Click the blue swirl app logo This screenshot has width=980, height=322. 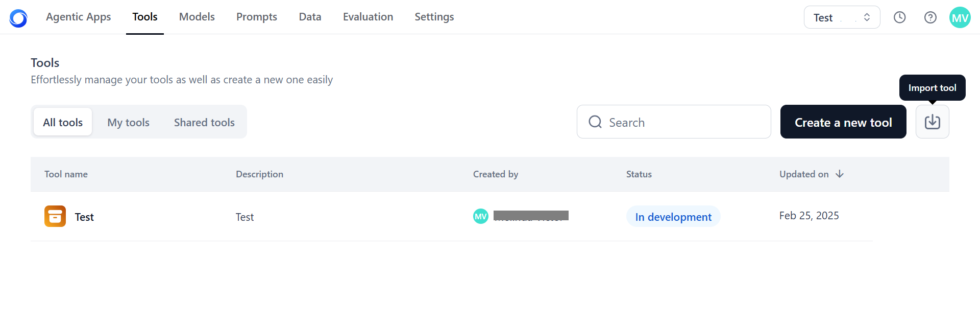click(x=18, y=18)
